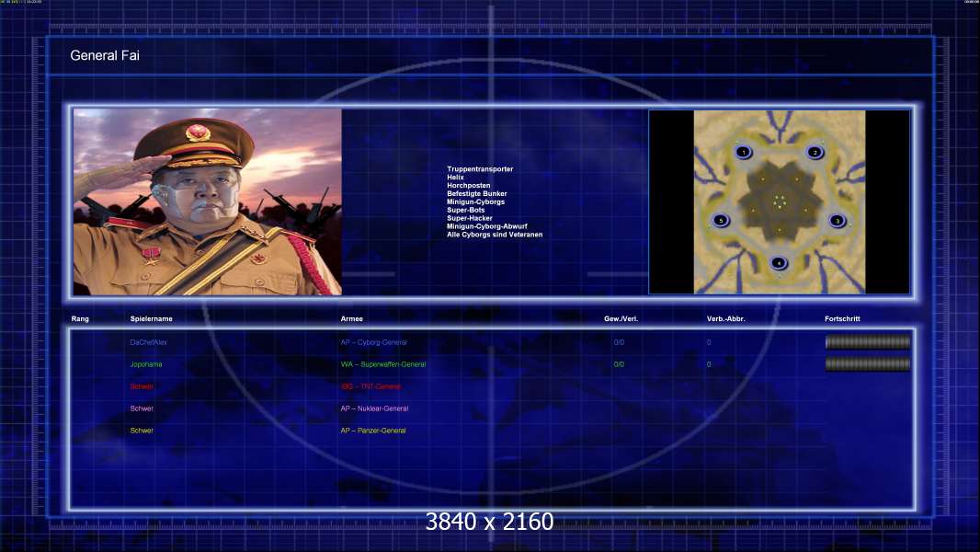The width and height of the screenshot is (980, 552).
Task: Select start position 5 on the map
Action: point(721,221)
